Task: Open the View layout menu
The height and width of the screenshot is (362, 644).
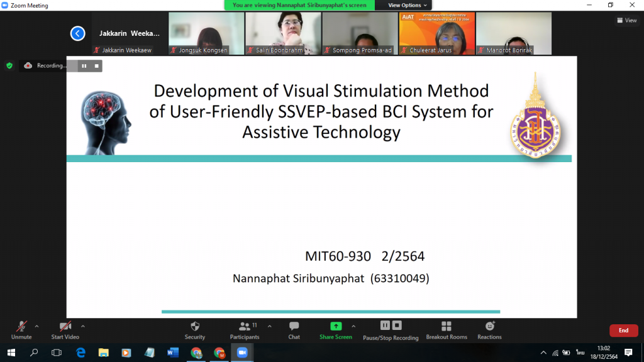Action: [x=627, y=20]
